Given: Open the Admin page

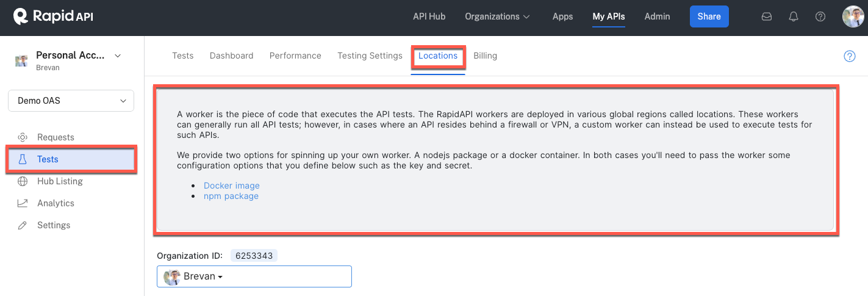Looking at the screenshot, I should [x=658, y=16].
